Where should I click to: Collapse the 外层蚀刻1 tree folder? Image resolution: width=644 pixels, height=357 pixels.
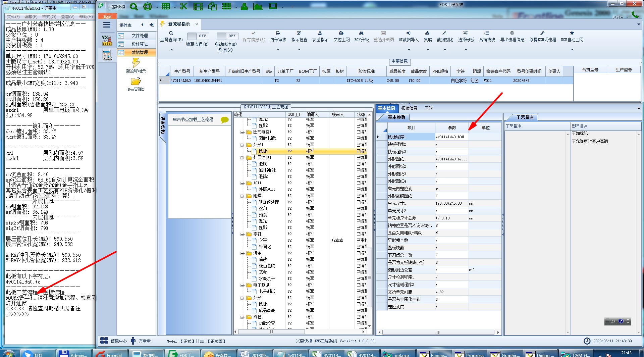coord(242,158)
